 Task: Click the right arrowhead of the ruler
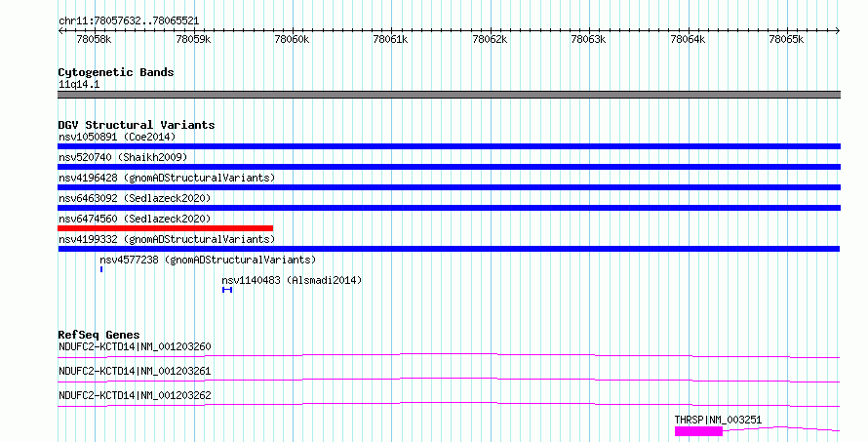[838, 31]
